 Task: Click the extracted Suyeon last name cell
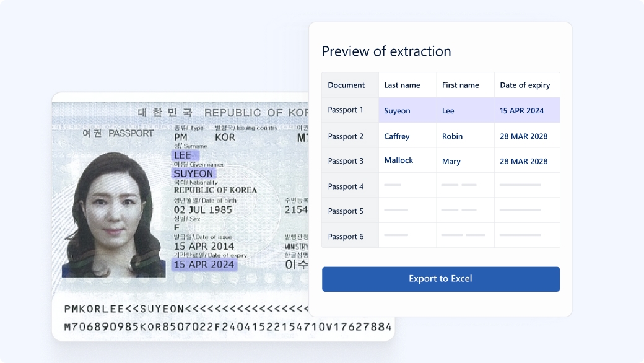pos(397,110)
